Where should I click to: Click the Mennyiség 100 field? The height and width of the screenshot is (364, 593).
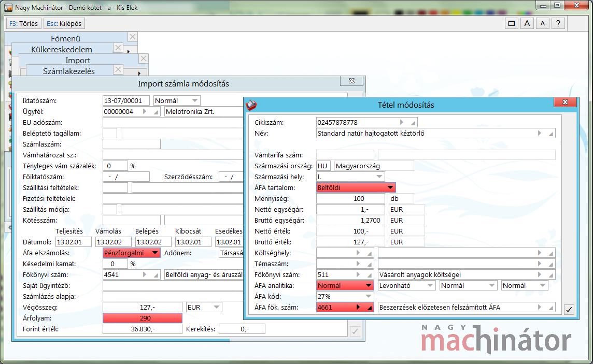350,199
